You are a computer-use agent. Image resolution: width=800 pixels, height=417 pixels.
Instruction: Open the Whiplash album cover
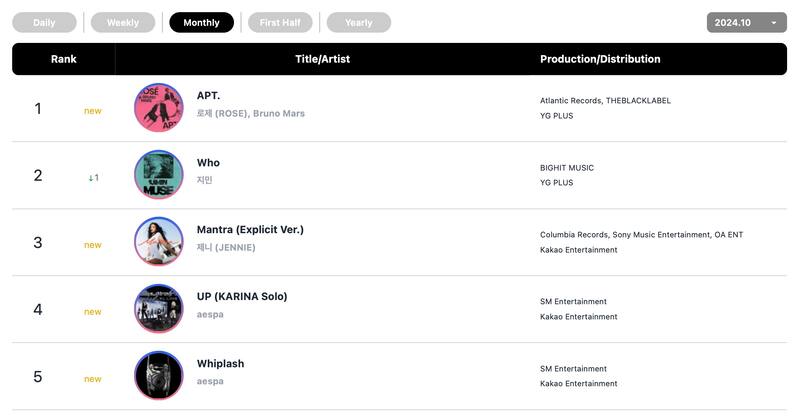[158, 376]
